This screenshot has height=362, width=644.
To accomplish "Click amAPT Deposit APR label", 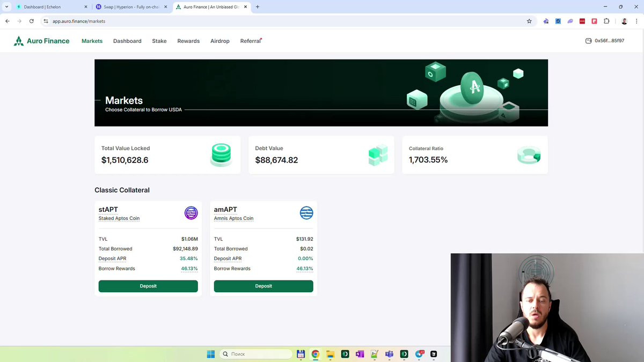I will point(228,258).
